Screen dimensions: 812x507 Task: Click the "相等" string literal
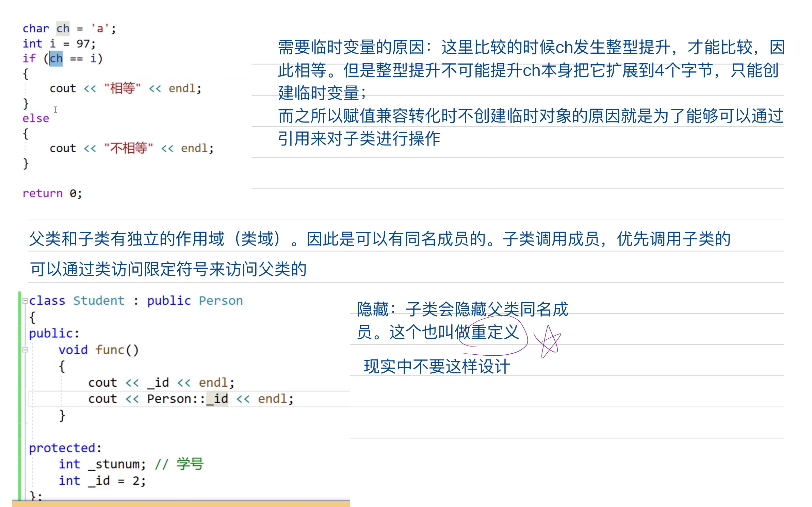click(x=122, y=88)
